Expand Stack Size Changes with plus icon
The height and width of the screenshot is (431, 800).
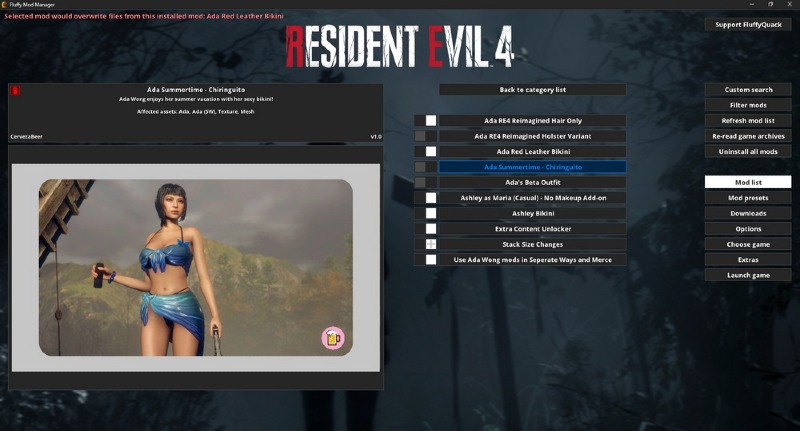click(x=431, y=244)
